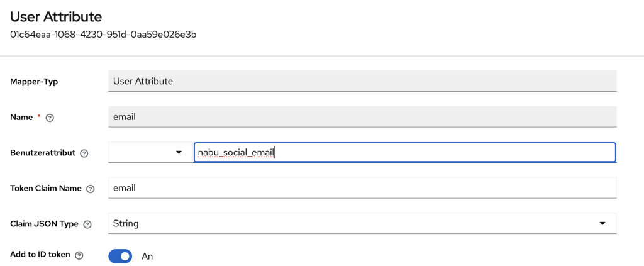
Task: Click the Token Claim Name label
Action: [46, 189]
